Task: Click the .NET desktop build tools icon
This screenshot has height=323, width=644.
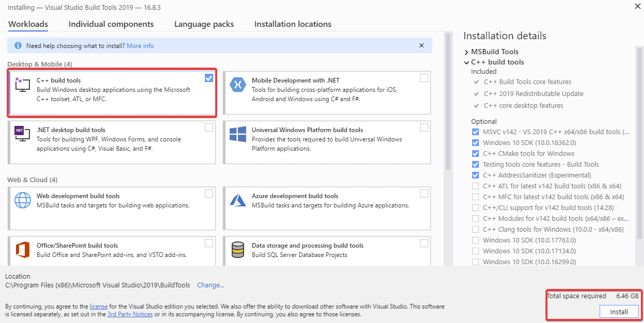Action: pyautogui.click(x=22, y=134)
